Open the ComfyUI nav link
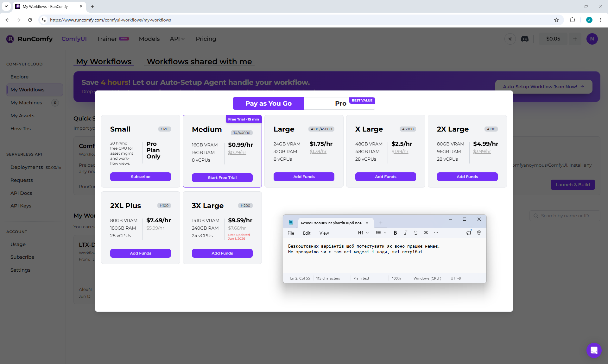This screenshot has height=364, width=608. pos(74,39)
